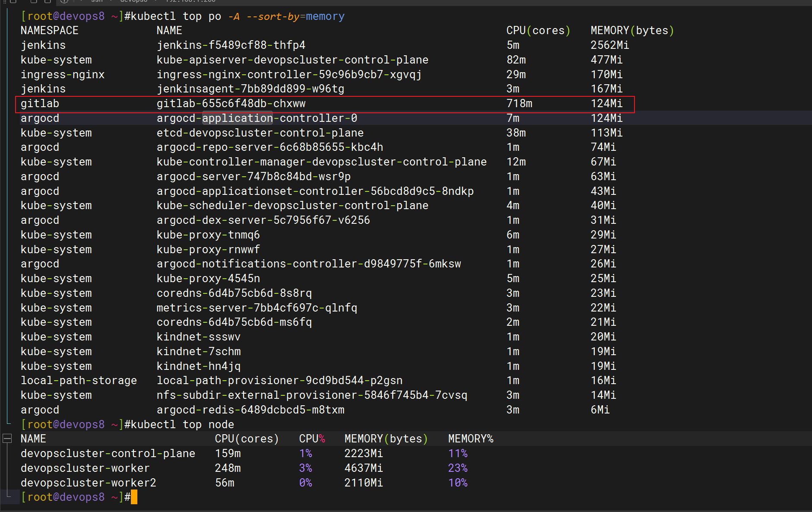Select kube-proxy-4545n pod name
This screenshot has height=512, width=812.
pos(208,279)
